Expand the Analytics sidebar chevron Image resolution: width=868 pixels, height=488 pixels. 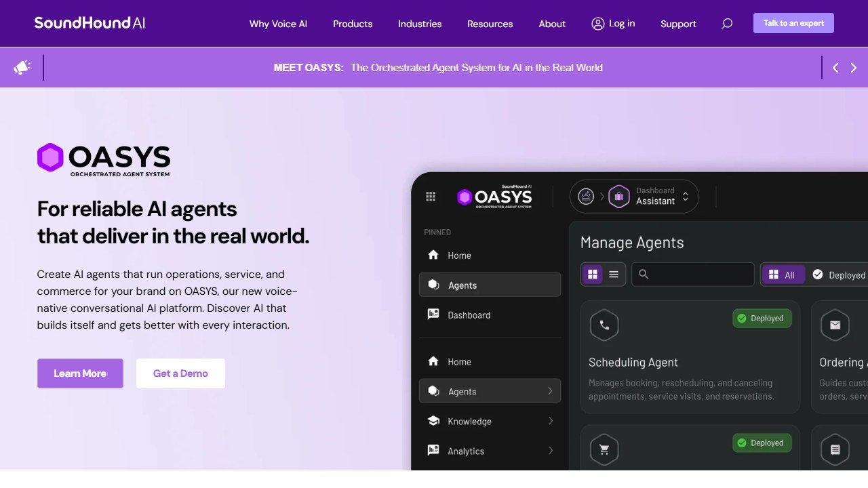[550, 451]
